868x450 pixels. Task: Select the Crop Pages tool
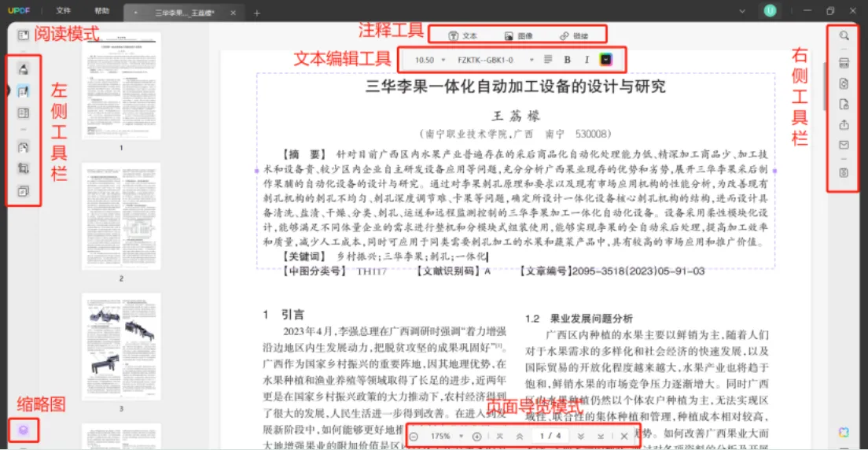24,169
